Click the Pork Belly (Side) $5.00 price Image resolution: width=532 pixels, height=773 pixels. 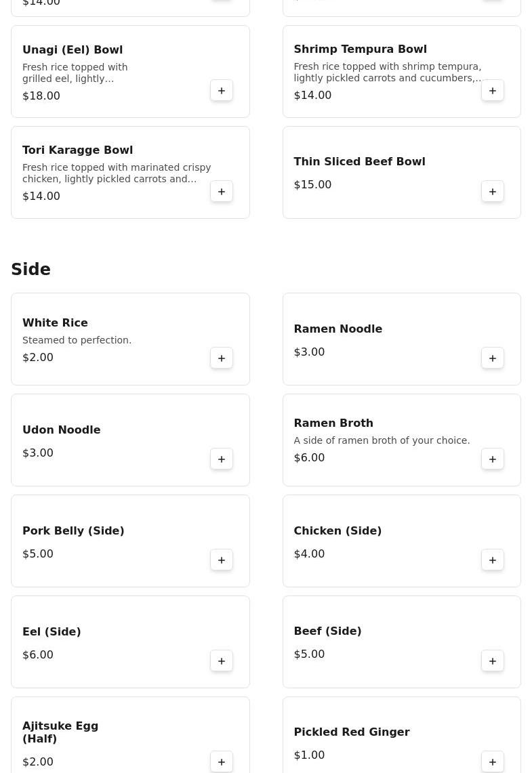[x=38, y=554]
